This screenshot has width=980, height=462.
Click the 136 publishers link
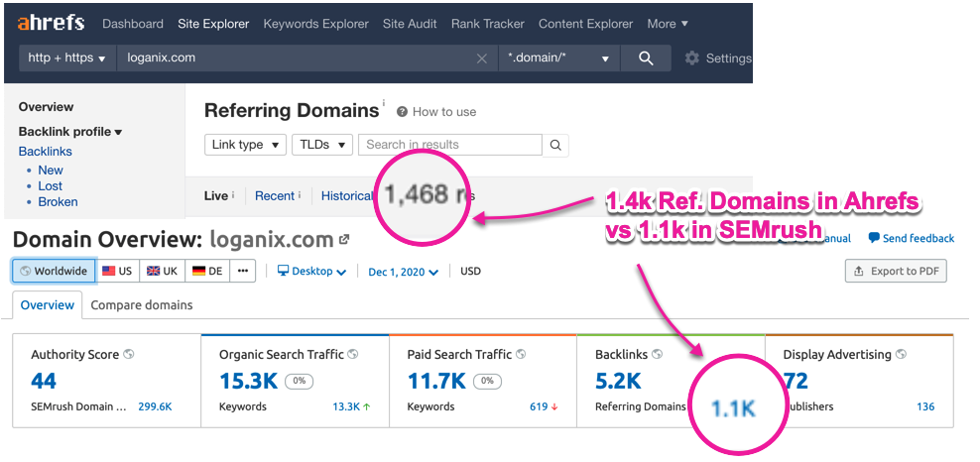[925, 406]
